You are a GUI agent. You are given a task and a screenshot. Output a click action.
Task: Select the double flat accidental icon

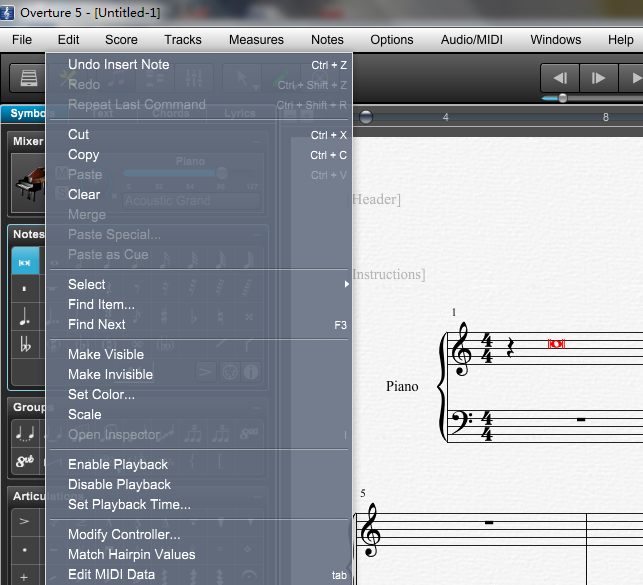pyautogui.click(x=25, y=344)
